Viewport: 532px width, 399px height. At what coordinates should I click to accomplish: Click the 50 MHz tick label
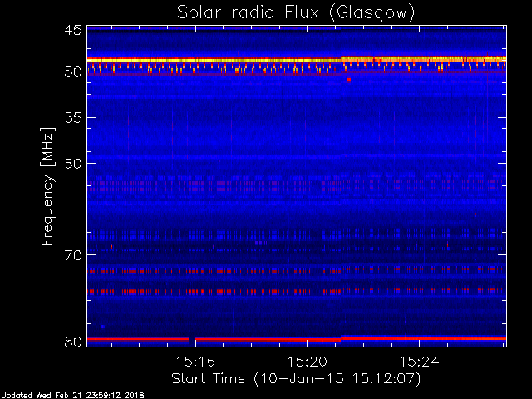[72, 71]
